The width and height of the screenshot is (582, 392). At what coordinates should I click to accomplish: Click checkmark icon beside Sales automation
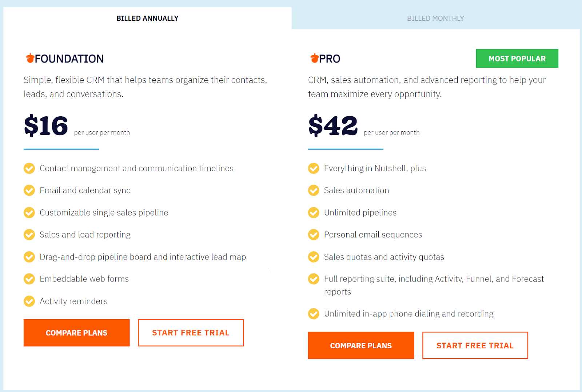point(314,190)
